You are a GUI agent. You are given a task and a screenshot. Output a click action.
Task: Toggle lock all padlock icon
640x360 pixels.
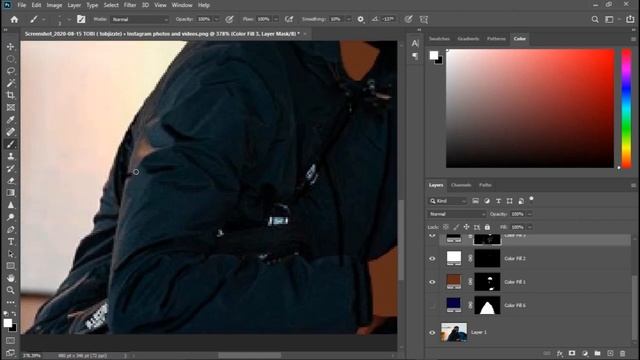point(487,227)
